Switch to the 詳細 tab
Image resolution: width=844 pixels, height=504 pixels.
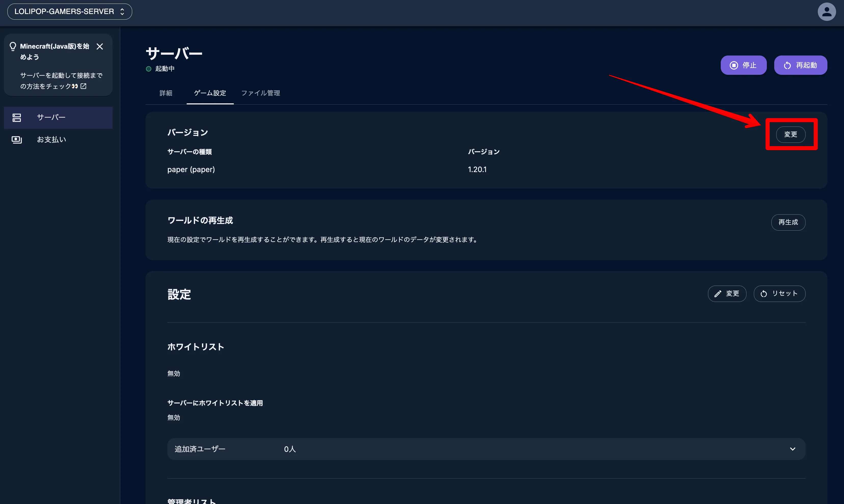pos(166,93)
